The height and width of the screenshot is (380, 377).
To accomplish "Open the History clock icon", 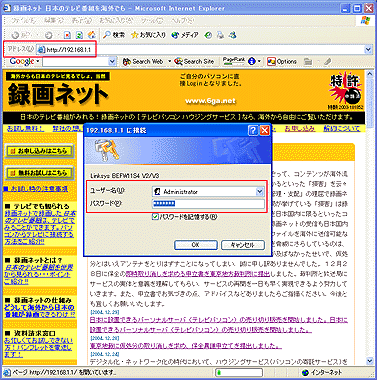I will (208, 35).
